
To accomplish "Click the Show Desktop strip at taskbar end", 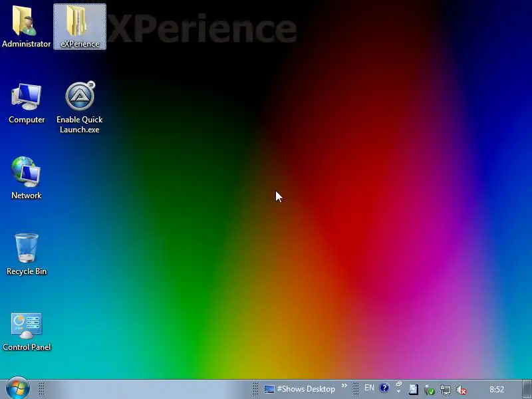I will coord(527,389).
